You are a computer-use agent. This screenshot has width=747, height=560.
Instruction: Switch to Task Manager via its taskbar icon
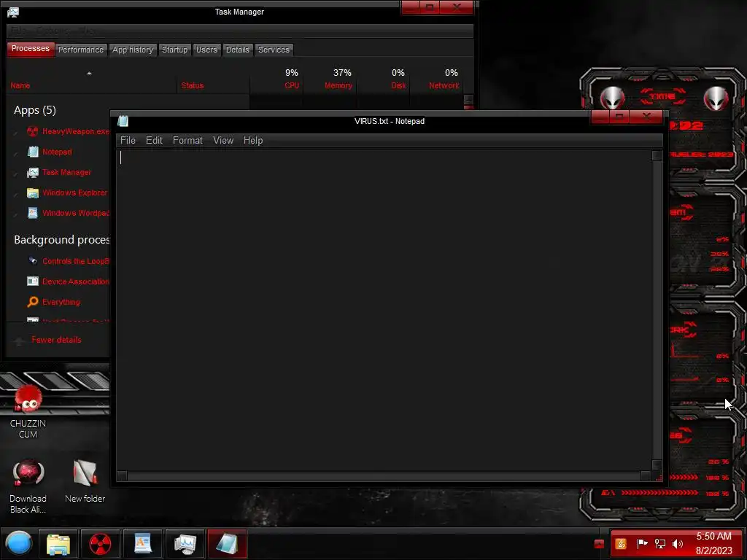(185, 544)
